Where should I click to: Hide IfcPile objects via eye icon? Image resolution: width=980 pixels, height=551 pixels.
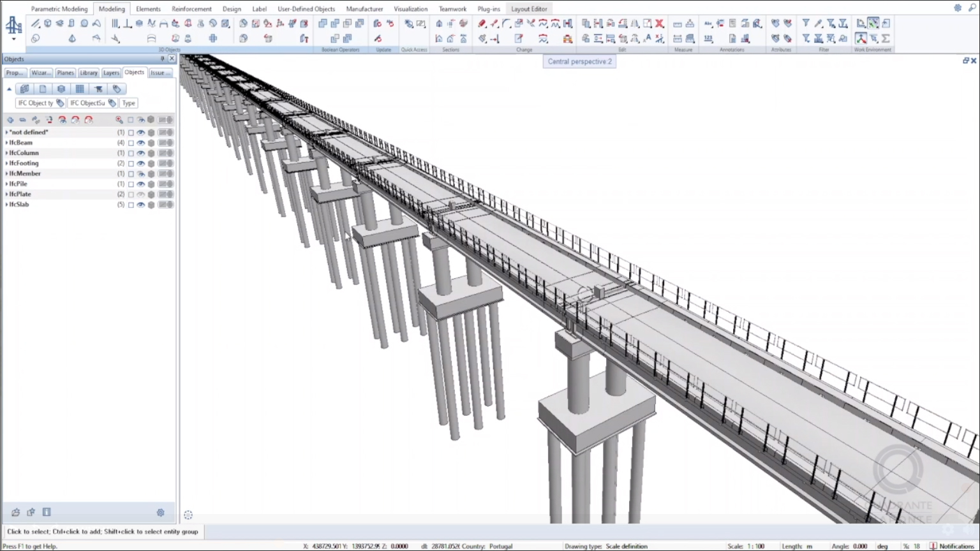141,184
